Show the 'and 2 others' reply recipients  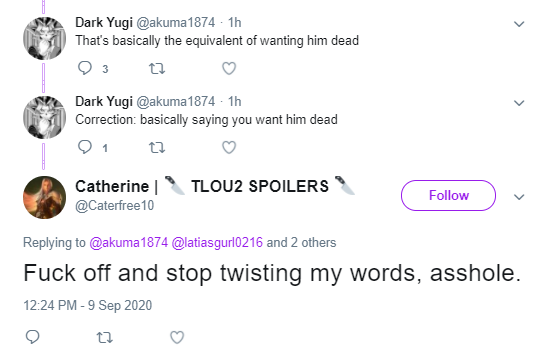301,243
